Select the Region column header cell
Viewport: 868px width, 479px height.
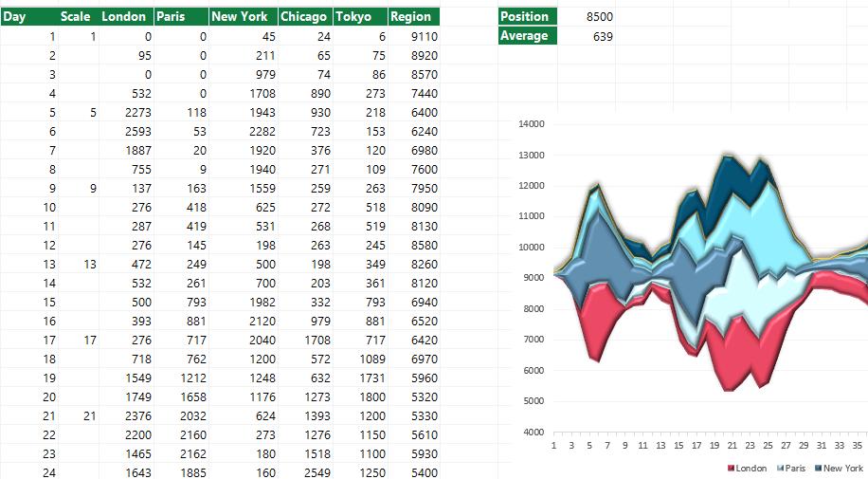point(414,17)
